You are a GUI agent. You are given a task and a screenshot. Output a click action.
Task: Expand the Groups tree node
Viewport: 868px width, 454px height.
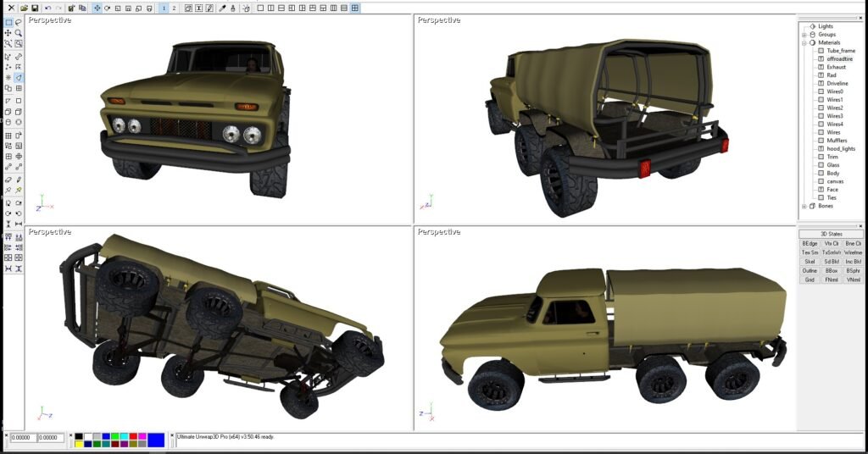click(804, 35)
